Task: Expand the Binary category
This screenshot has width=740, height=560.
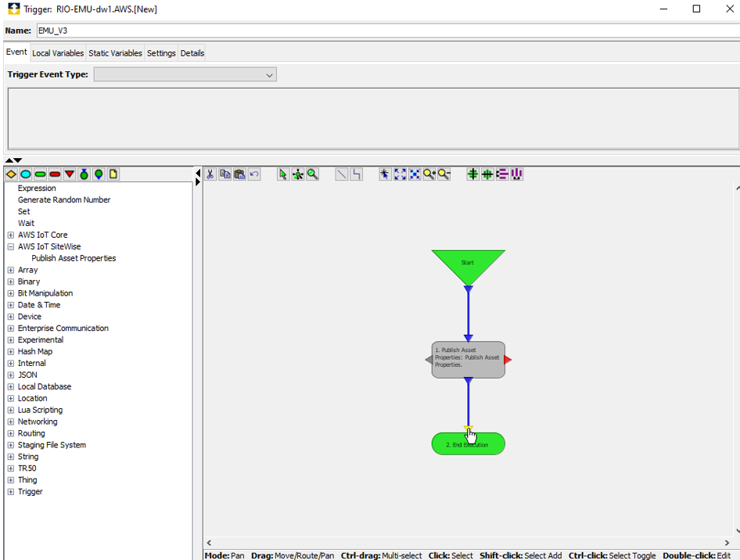Action: click(x=11, y=282)
